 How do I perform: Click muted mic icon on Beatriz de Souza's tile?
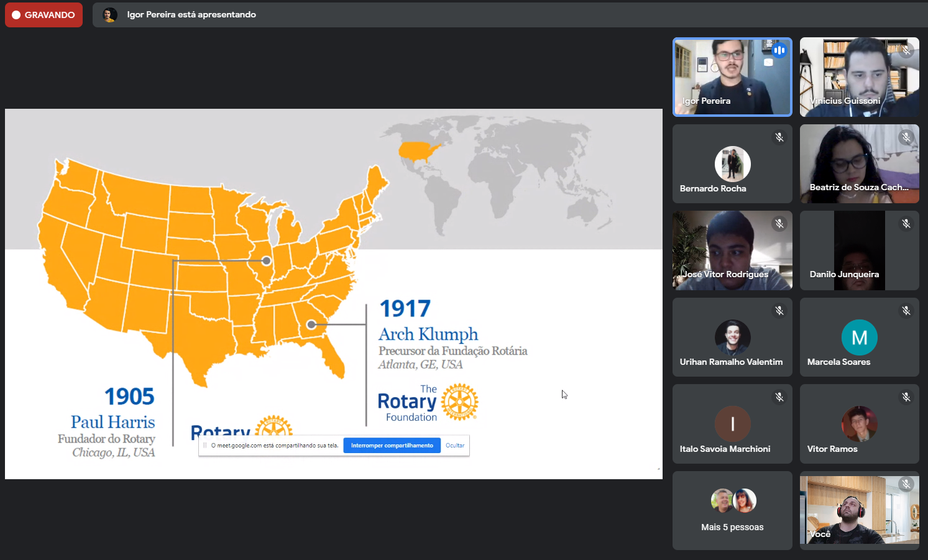(906, 137)
